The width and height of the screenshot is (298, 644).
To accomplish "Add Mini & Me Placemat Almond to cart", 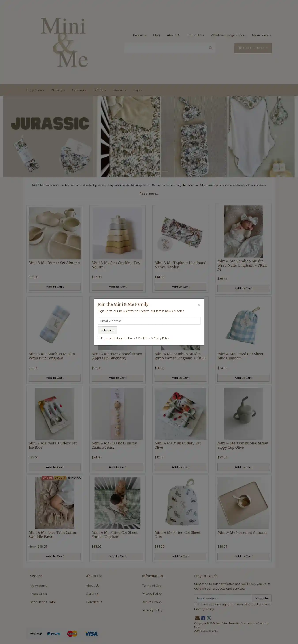I will [x=243, y=556].
